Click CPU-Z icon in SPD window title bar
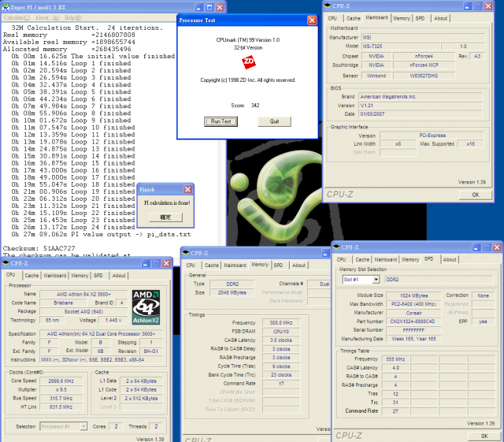 336,247
